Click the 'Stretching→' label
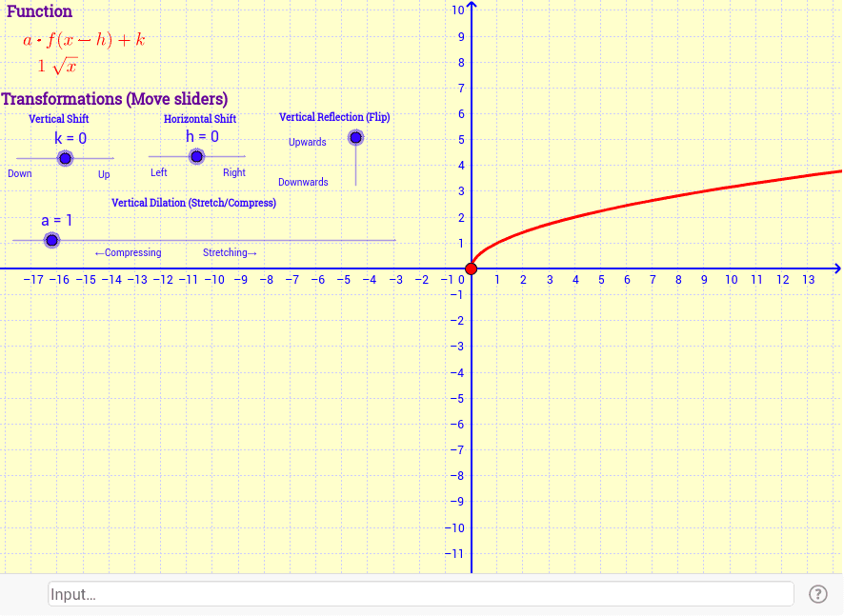The width and height of the screenshot is (844, 616). point(230,252)
